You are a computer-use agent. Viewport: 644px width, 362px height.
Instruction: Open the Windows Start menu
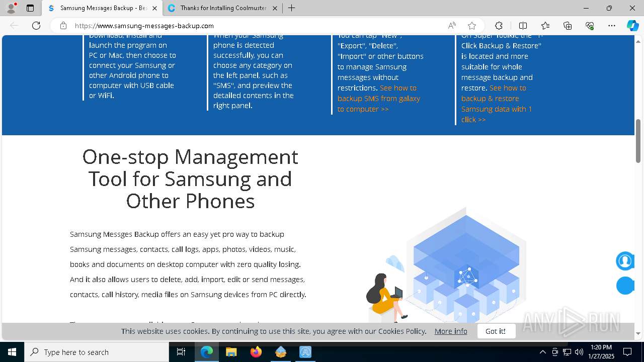12,352
